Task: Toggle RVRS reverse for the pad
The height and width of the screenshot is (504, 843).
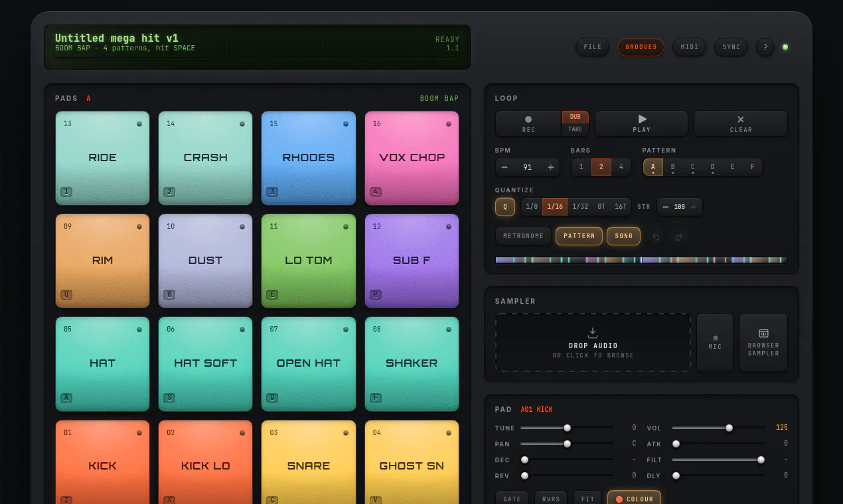Action: point(551,499)
